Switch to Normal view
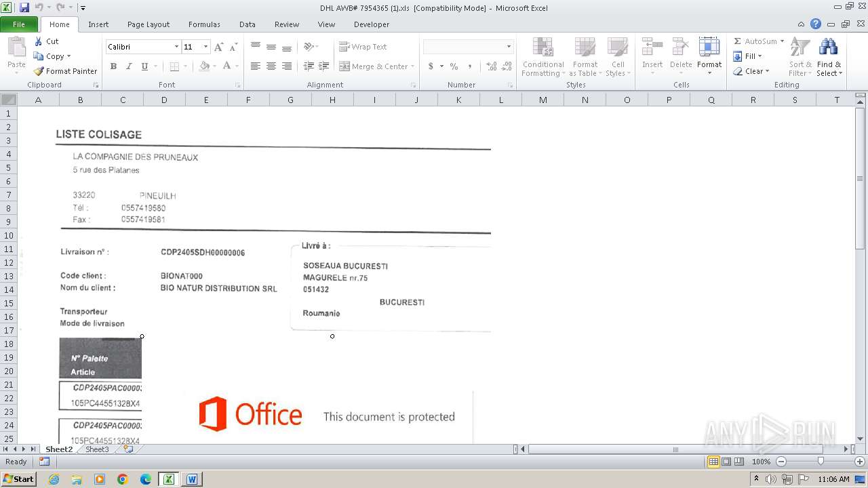Screen dimensions: 868x488 point(713,462)
